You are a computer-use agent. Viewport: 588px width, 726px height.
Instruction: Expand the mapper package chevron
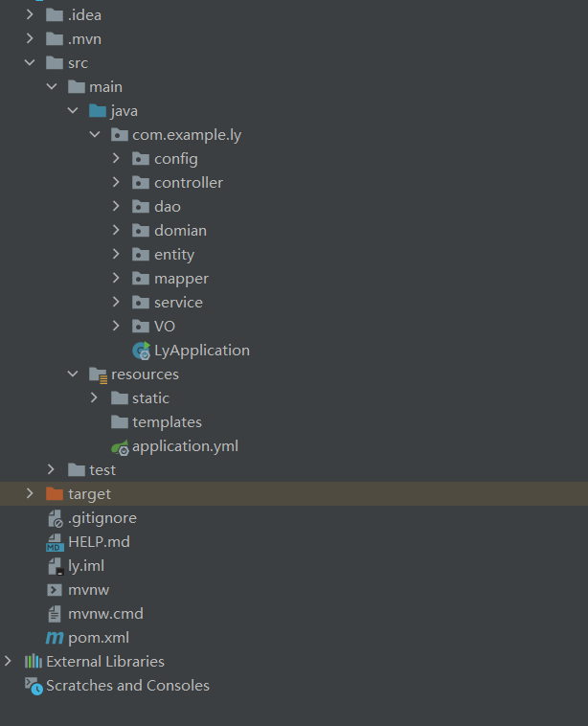click(x=116, y=279)
